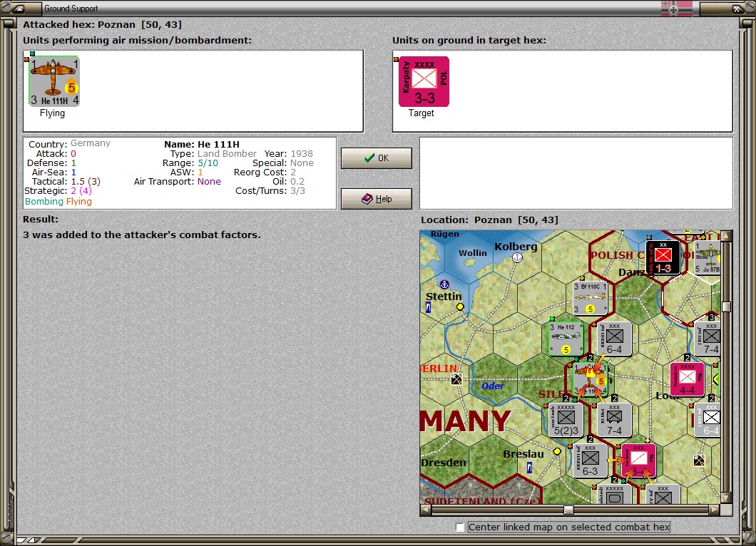
Task: Confirm the result with the OK button
Action: coord(376,158)
